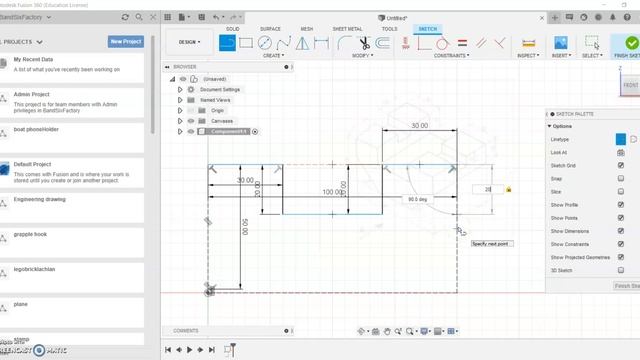Expand the Named Views tree node
This screenshot has height=360, width=640.
(180, 100)
